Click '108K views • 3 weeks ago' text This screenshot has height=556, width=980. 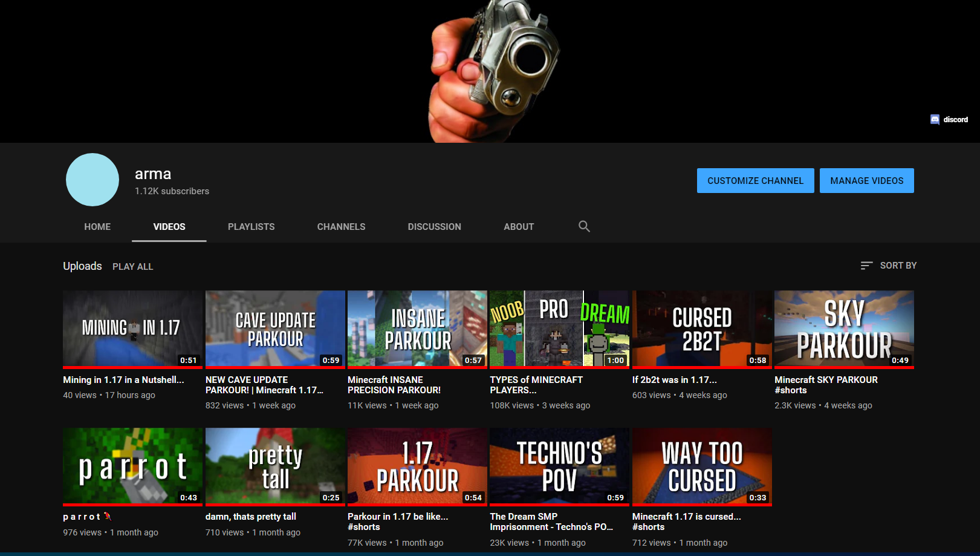pos(540,405)
